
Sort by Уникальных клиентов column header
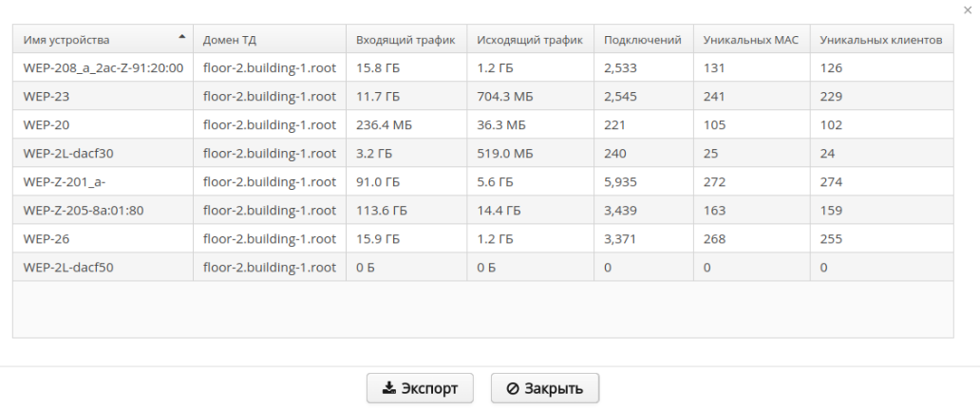point(880,40)
